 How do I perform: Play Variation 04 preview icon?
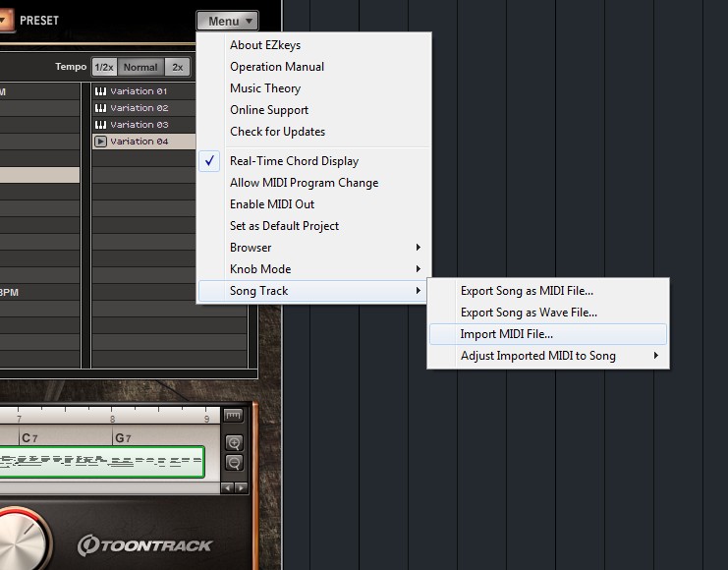click(x=101, y=142)
